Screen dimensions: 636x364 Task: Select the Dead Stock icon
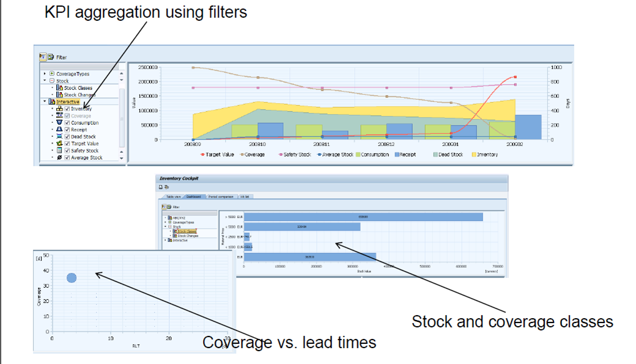[60, 137]
